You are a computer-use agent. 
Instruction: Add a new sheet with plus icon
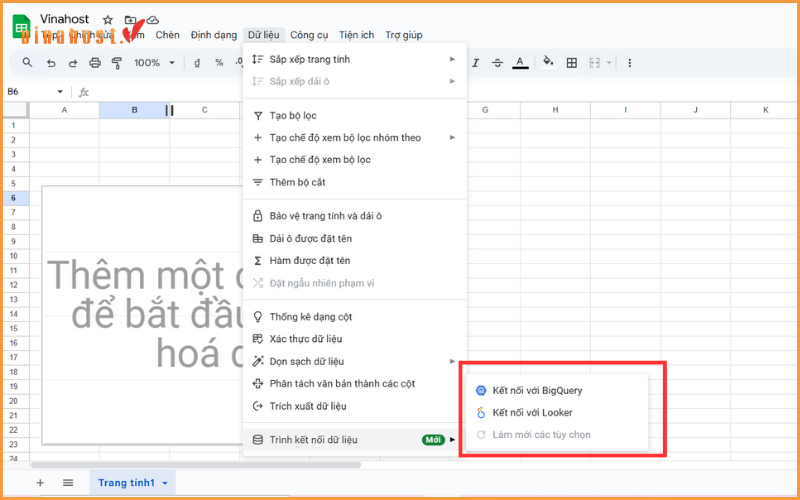point(40,482)
